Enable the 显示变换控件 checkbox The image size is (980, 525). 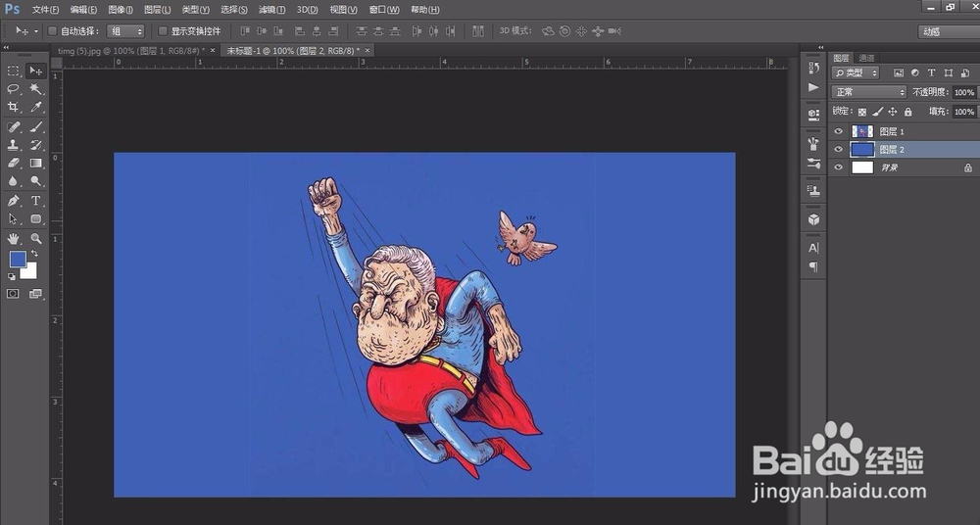pos(163,30)
